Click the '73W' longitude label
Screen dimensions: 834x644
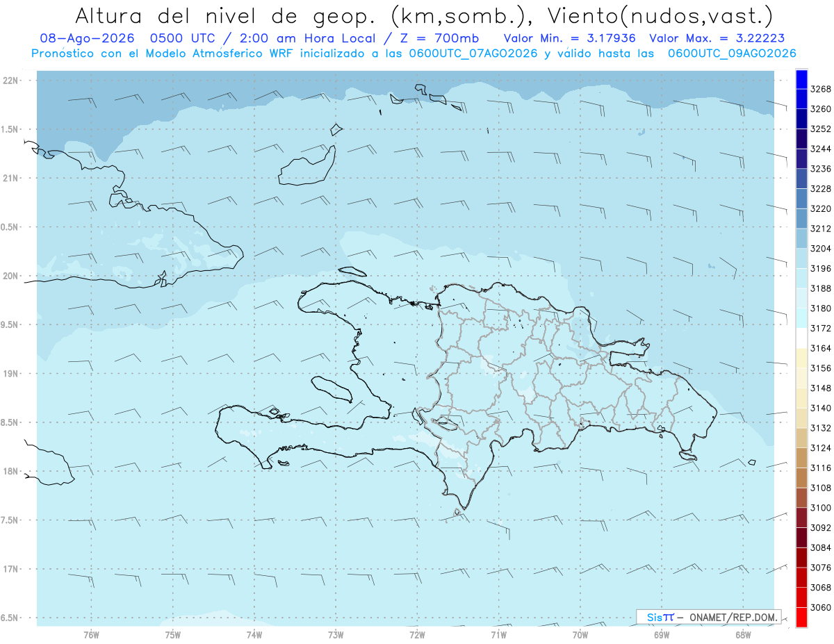[x=336, y=634]
